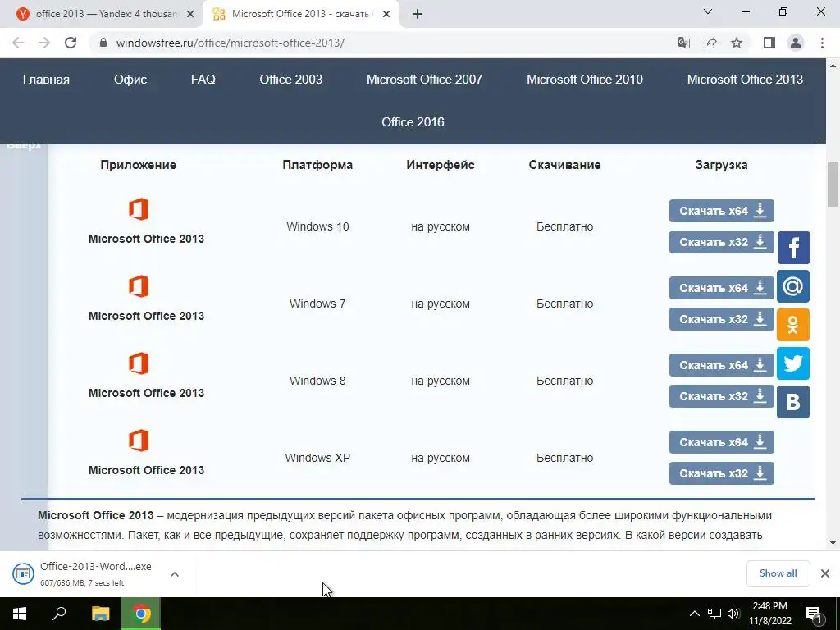Download x64 for Windows 8
This screenshot has height=630, width=840.
click(722, 365)
